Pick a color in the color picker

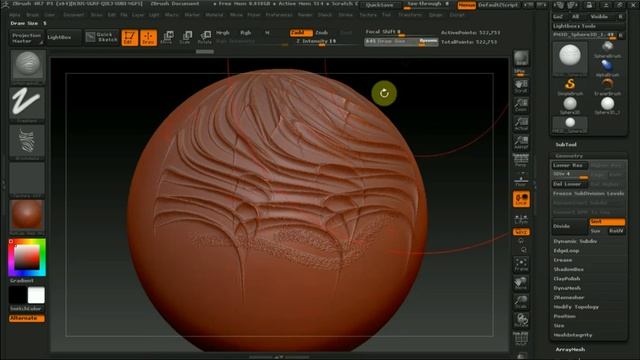27,258
